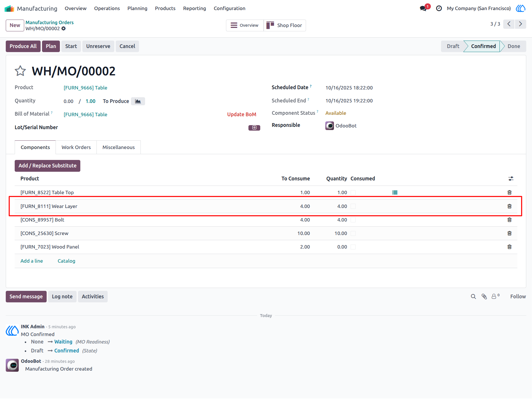Tick Consumed checkbox for Screw

(x=353, y=233)
